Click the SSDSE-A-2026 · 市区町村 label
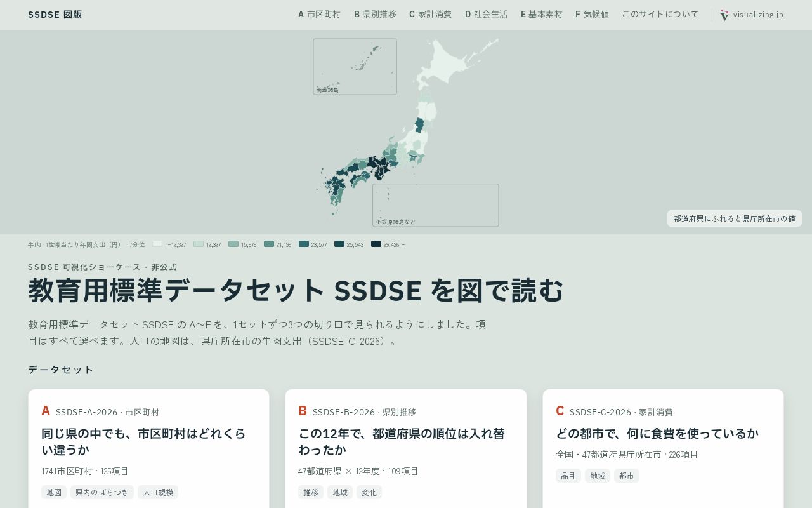 [x=107, y=412]
